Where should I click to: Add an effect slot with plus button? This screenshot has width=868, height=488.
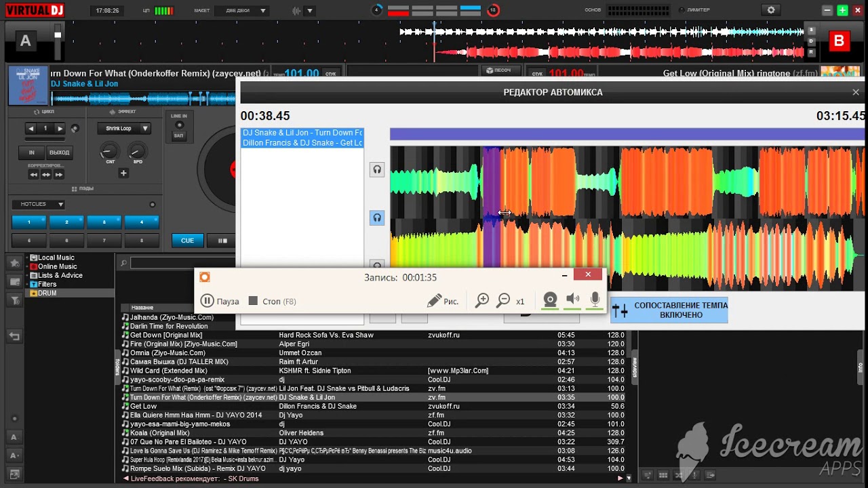123,174
